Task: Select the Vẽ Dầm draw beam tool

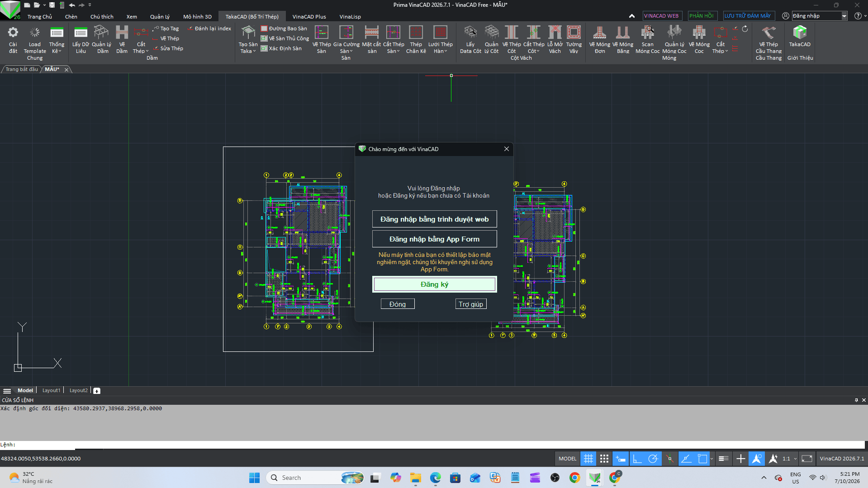Action: (122, 39)
